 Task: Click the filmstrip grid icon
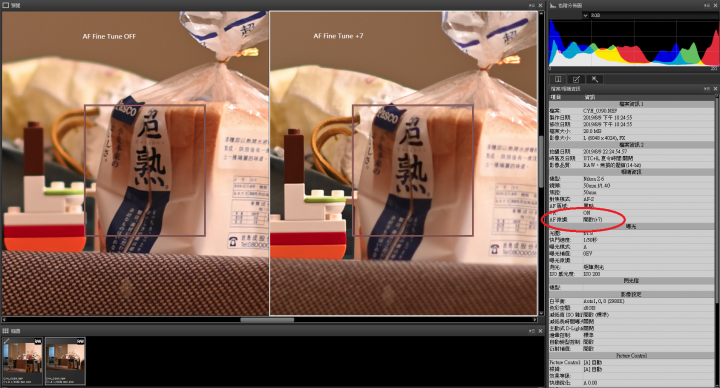coord(6,331)
